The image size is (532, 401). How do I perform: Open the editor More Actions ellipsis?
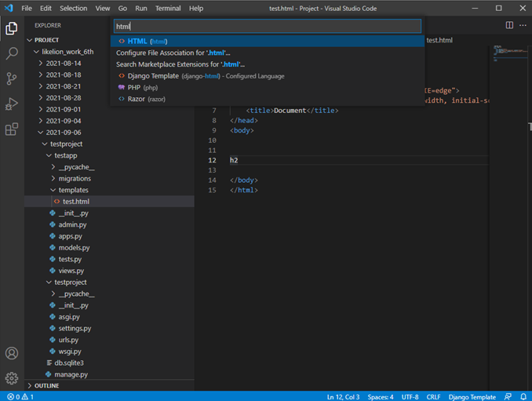point(523,25)
